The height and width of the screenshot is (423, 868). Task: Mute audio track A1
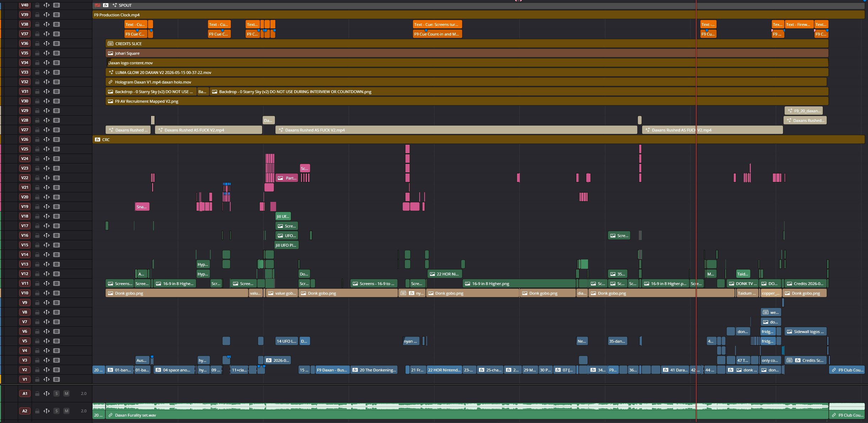(66, 393)
